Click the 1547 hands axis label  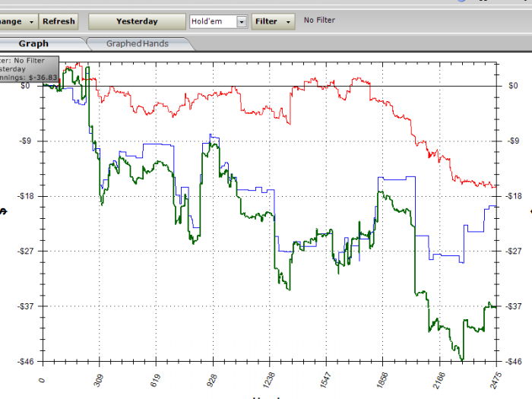click(x=325, y=380)
